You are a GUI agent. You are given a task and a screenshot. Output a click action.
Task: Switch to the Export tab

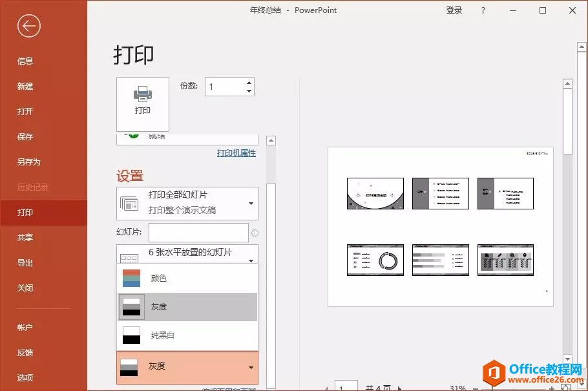point(26,263)
